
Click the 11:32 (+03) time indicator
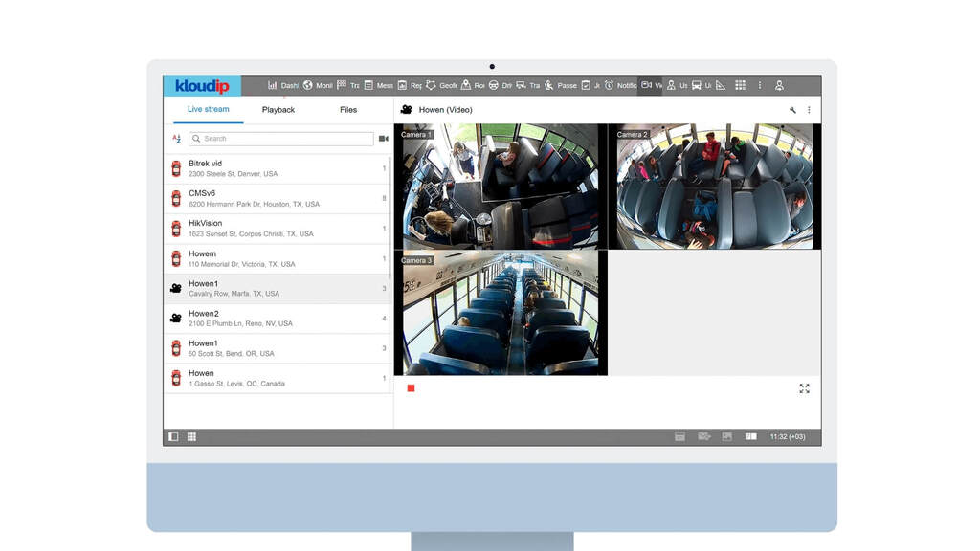(788, 436)
